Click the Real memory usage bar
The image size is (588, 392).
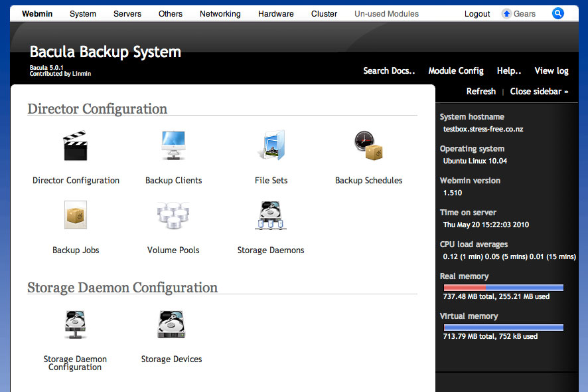pos(503,288)
